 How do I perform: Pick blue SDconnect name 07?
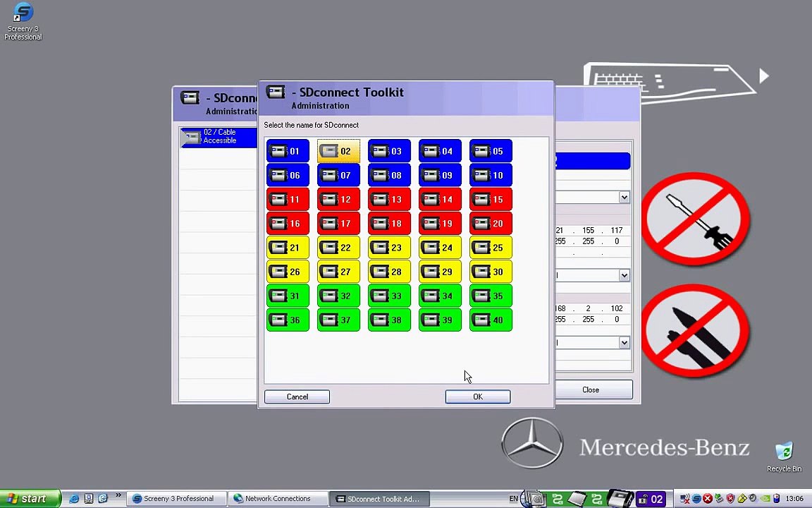(x=338, y=175)
